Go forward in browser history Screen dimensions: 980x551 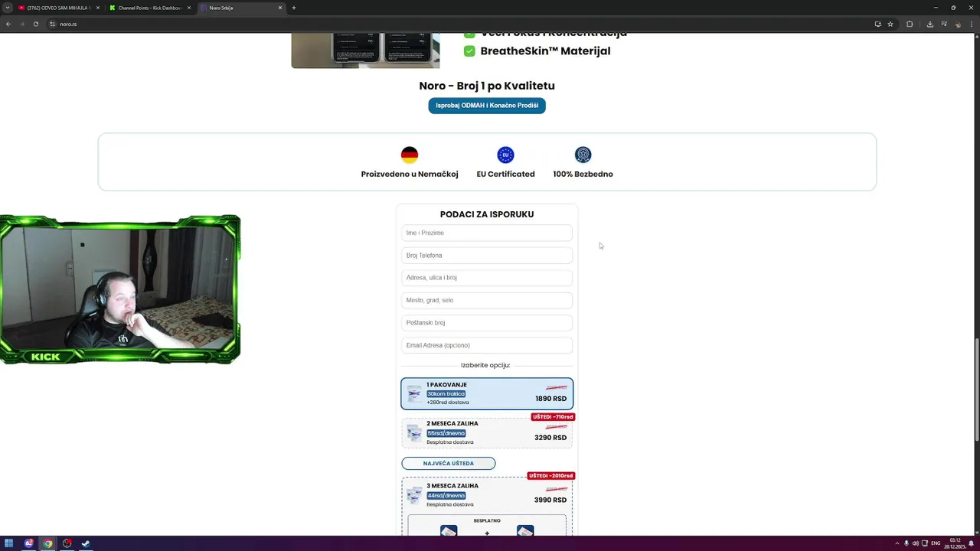point(21,24)
